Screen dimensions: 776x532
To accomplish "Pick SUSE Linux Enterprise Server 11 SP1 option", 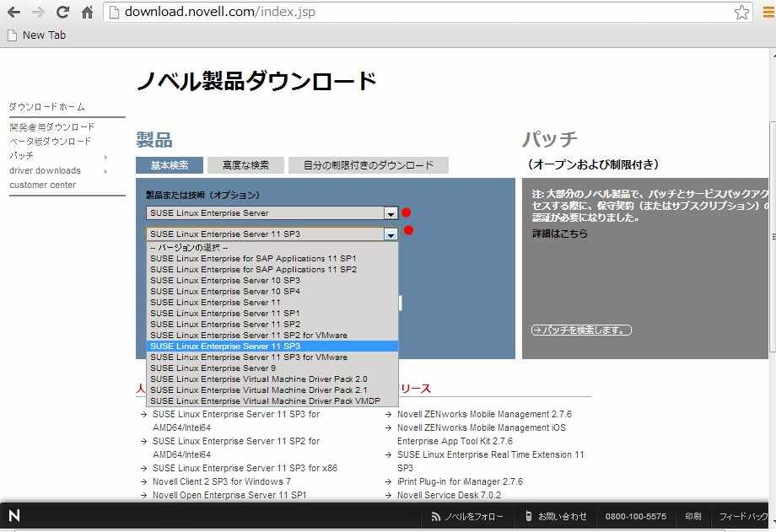I will tap(272, 314).
